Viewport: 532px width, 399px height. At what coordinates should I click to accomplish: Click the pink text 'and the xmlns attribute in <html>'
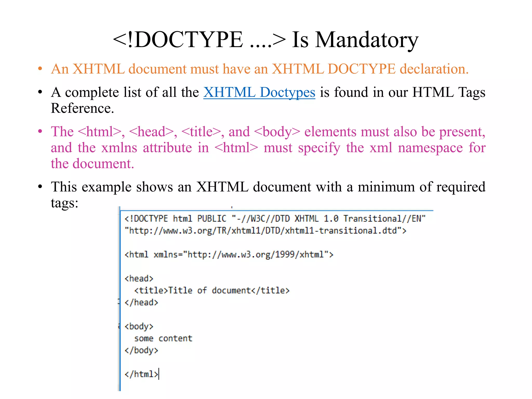point(155,148)
